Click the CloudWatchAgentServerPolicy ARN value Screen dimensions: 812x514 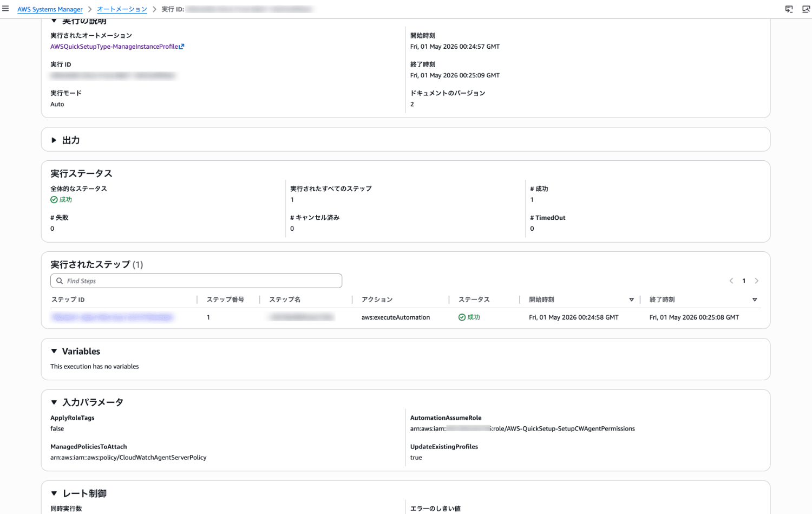[128, 458]
